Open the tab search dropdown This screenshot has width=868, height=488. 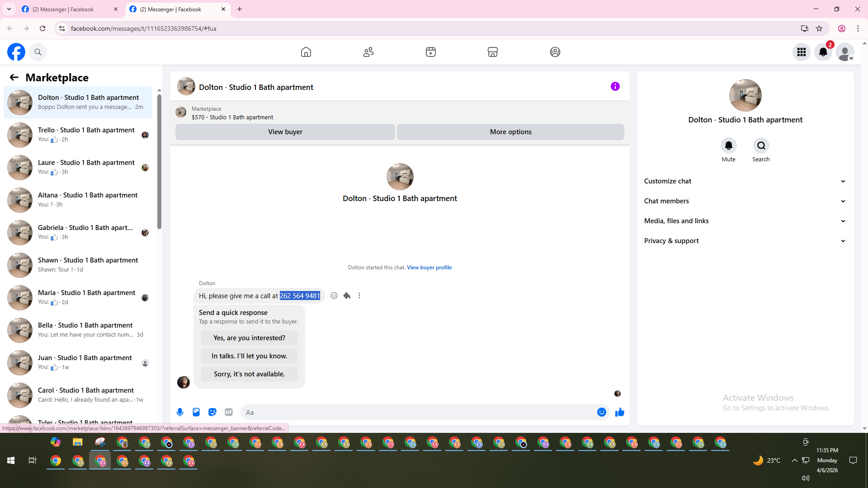tap(9, 9)
